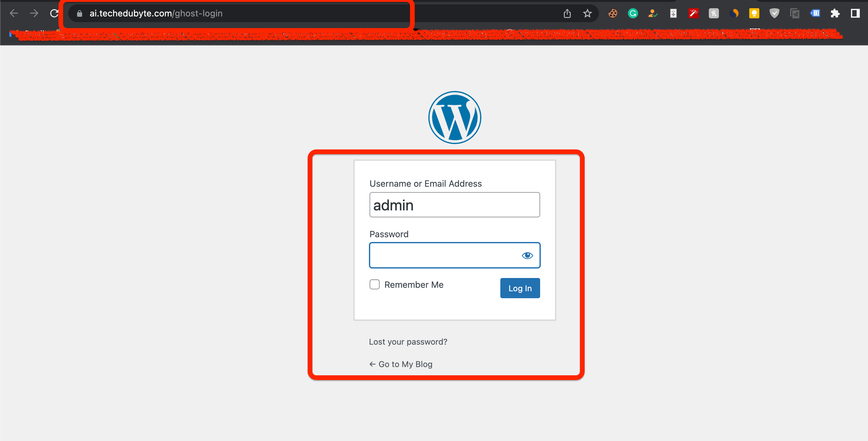868x441 pixels.
Task: Click the share page icon in address bar
Action: pos(567,14)
